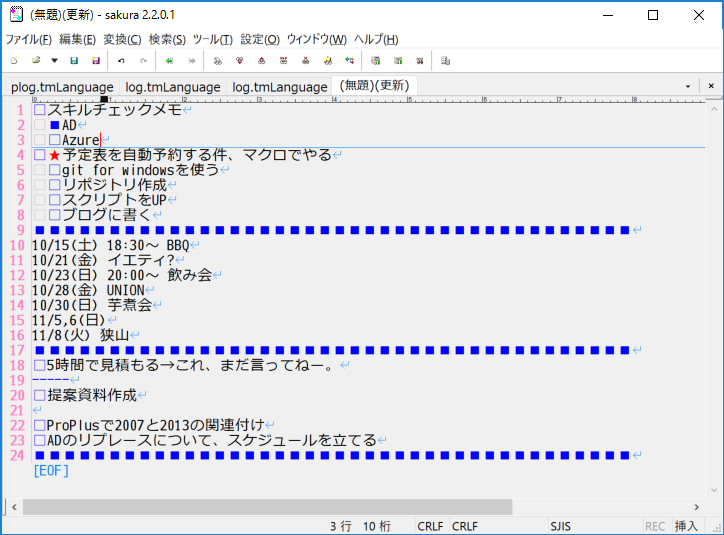This screenshot has height=535, width=724.
Task: Click the horizontal scrollbar thumb
Action: pyautogui.click(x=268, y=507)
